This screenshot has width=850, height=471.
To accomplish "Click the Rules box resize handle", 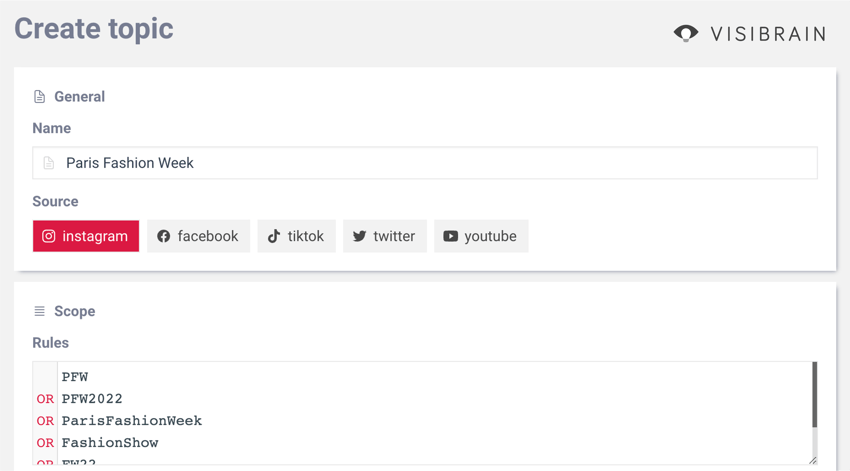I will 813,460.
